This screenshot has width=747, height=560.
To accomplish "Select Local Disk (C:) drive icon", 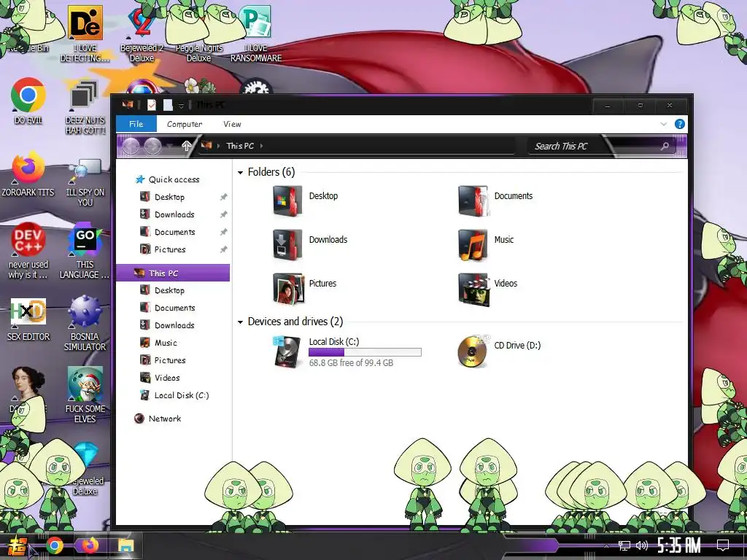I will tap(287, 352).
